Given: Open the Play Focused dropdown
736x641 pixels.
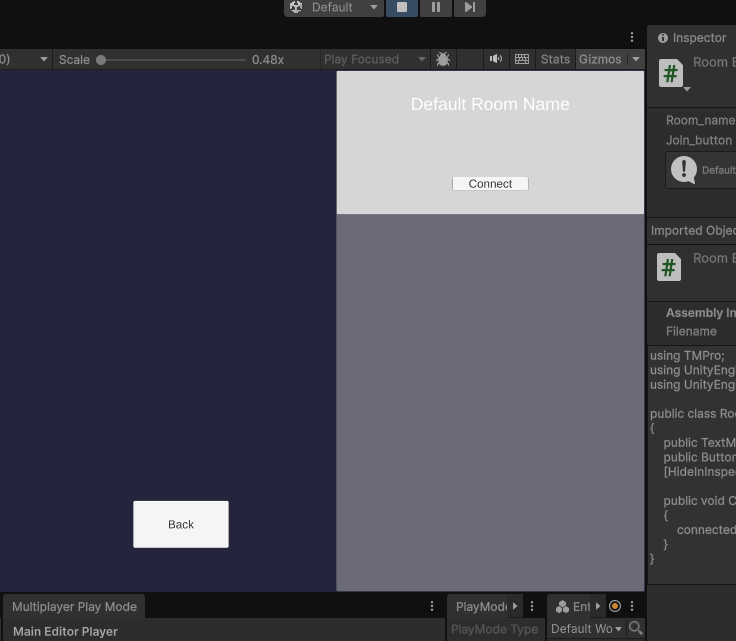Looking at the screenshot, I should pos(374,59).
